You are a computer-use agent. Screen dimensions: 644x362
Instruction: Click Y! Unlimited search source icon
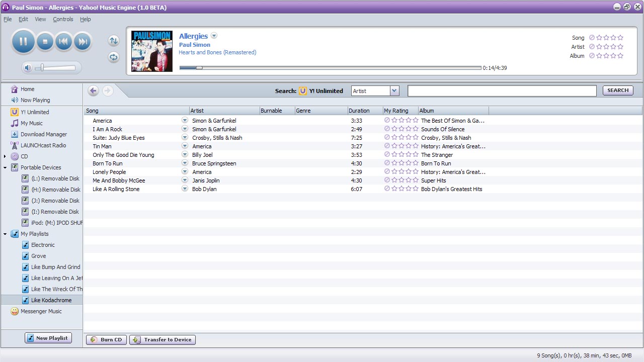[x=303, y=91]
